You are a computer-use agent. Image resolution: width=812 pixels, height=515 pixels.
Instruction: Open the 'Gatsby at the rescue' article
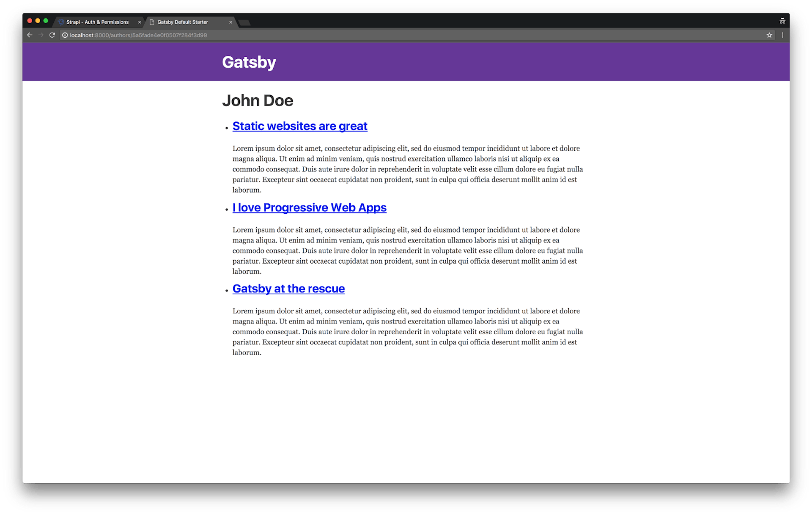(x=288, y=289)
